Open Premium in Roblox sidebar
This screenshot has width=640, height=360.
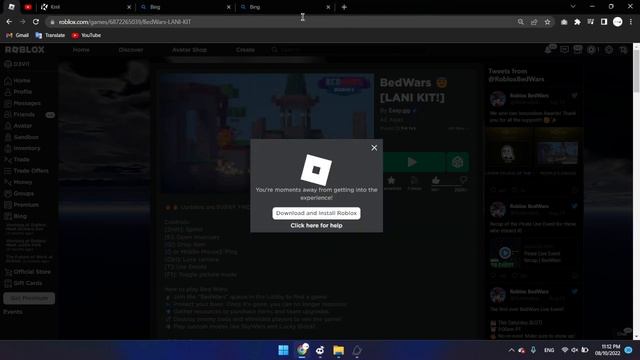tap(21, 204)
